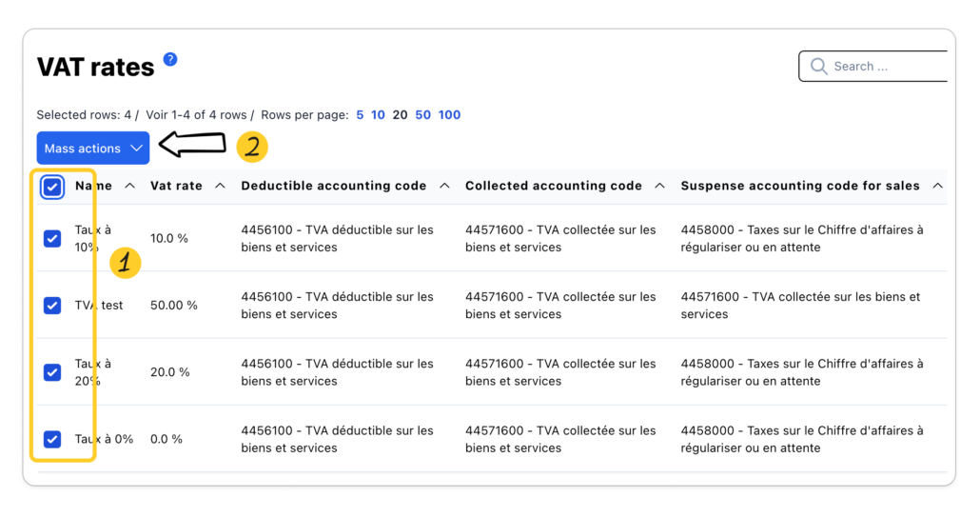Sort Suspense accounting code for sales chevron
The height and width of the screenshot is (517, 980).
(937, 186)
